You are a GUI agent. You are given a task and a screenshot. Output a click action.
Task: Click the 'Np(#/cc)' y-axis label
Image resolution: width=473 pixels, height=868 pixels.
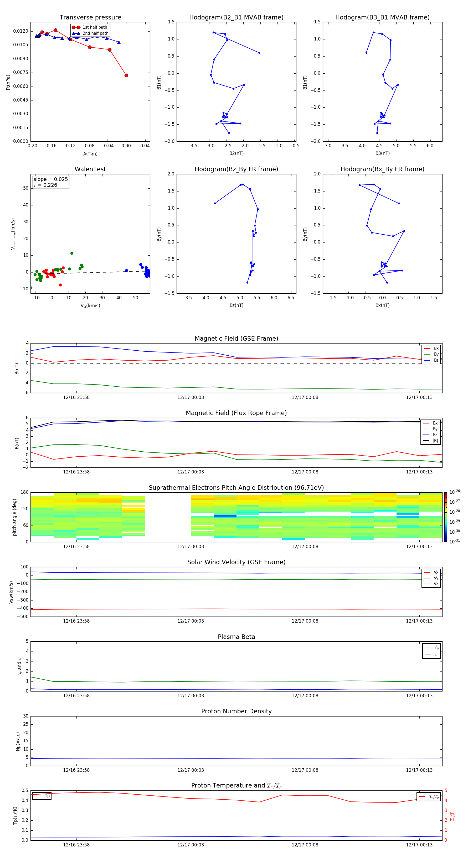coord(18,741)
